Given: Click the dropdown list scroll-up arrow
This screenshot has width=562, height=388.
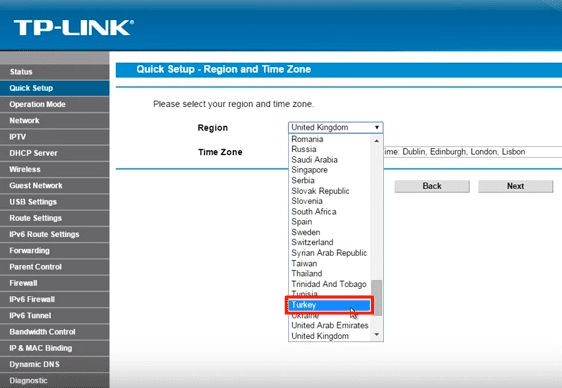Looking at the screenshot, I should (x=376, y=141).
